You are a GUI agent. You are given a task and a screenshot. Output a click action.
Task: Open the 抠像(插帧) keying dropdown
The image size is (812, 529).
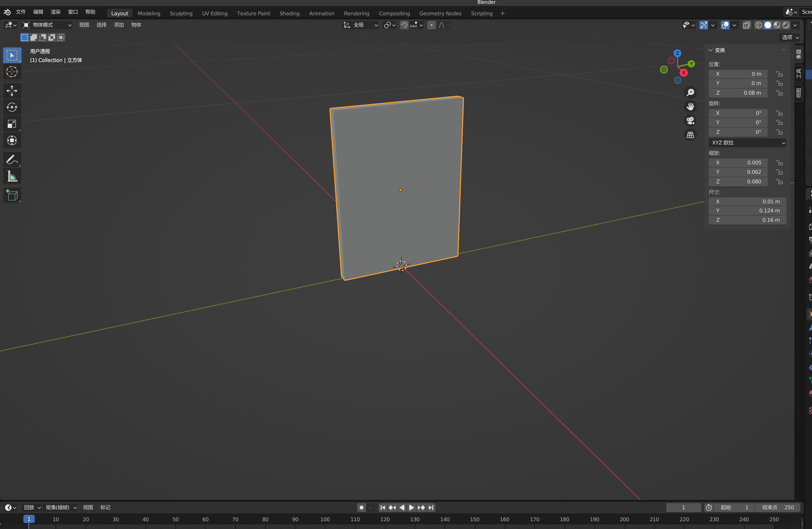click(x=61, y=507)
